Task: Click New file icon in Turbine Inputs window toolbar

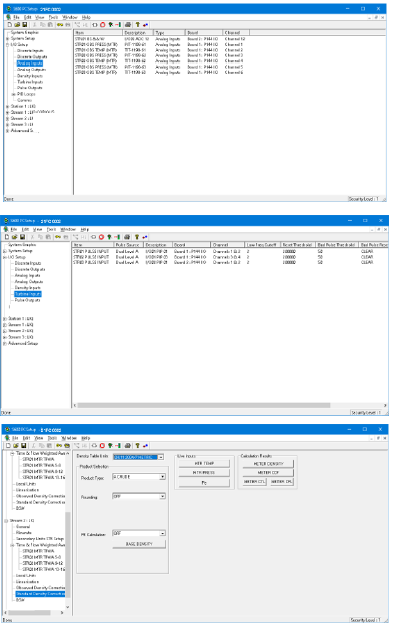Action: [7, 237]
